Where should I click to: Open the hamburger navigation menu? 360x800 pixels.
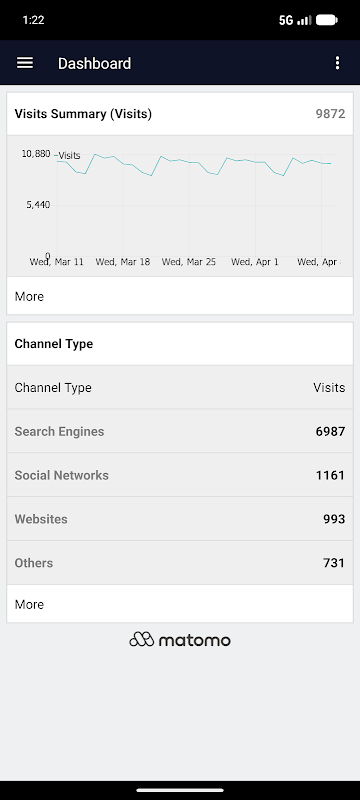click(x=25, y=63)
